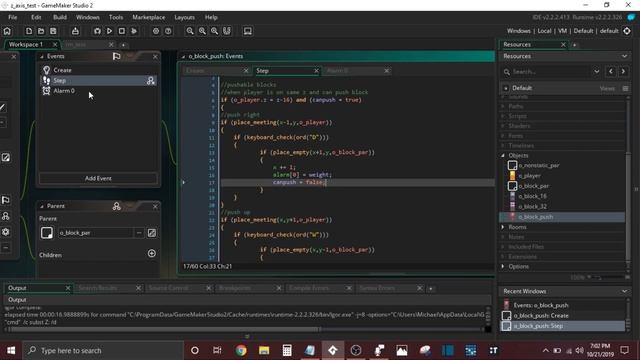This screenshot has height=360, width=640.
Task: Open the Edit menu
Action: [36, 17]
